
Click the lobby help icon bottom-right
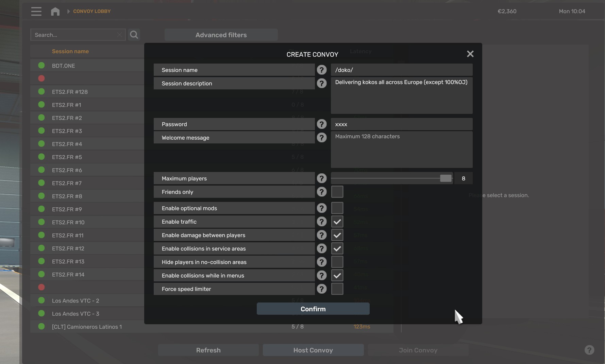(x=589, y=350)
